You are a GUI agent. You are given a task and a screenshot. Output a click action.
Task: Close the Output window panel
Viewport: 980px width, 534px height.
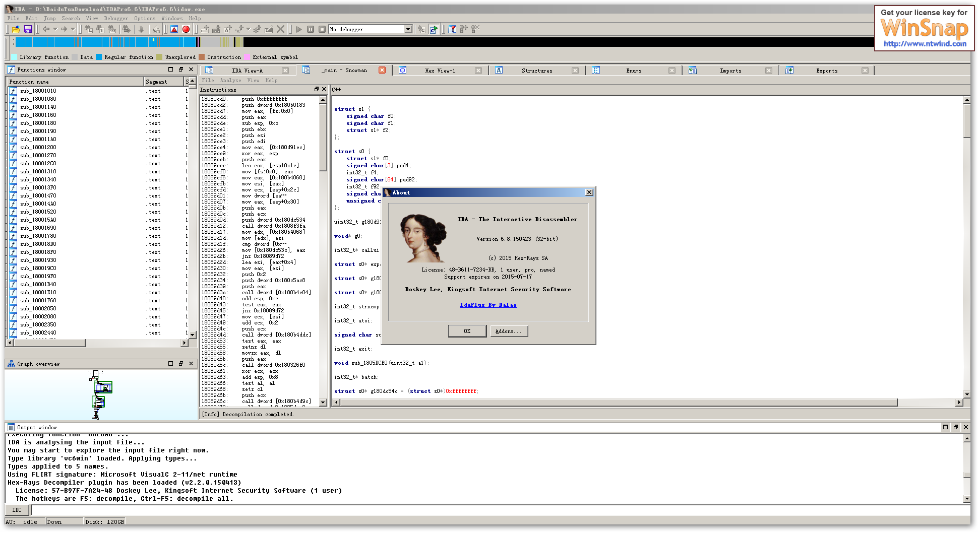(965, 427)
